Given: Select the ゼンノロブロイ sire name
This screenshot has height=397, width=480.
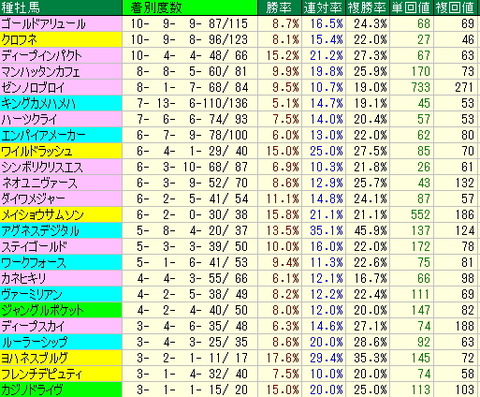Looking at the screenshot, I should click(33, 88).
